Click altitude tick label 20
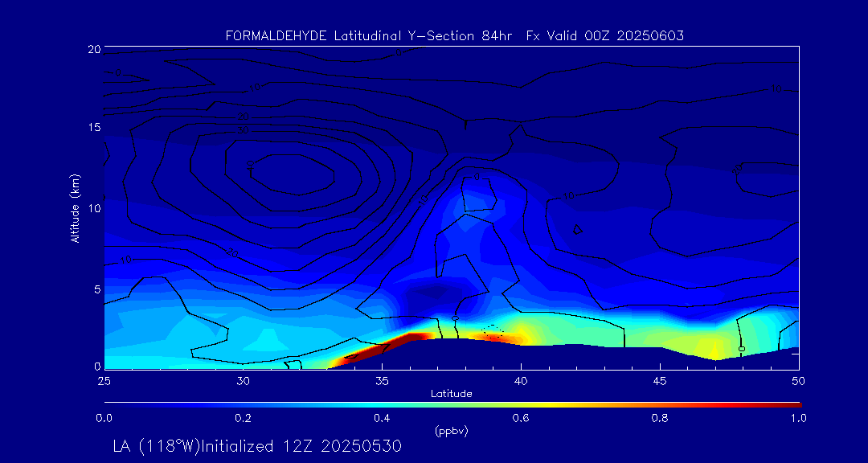This screenshot has height=463, width=868. click(93, 49)
